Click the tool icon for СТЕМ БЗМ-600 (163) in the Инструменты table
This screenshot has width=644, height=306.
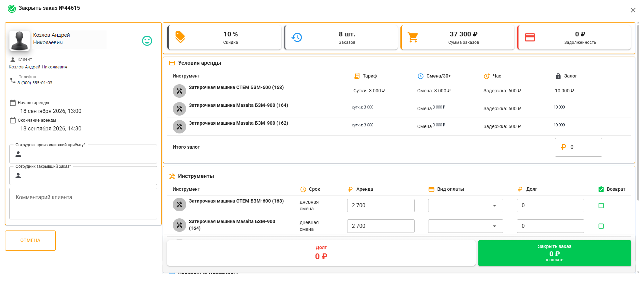click(x=179, y=205)
